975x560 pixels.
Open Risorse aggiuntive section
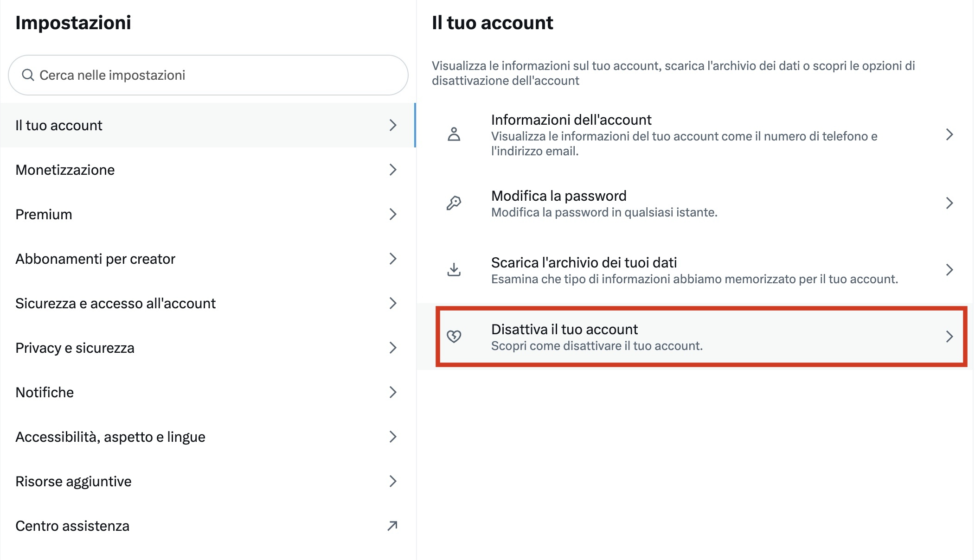(x=73, y=481)
